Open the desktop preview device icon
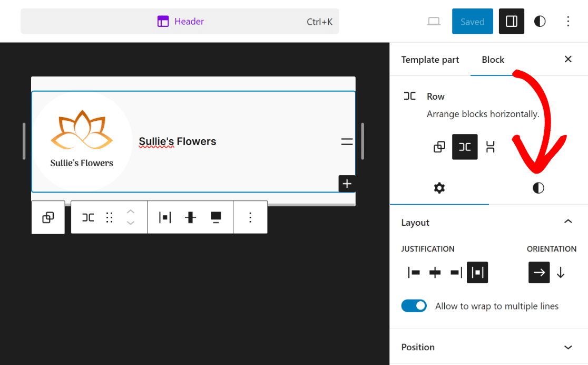This screenshot has width=588, height=365. (434, 22)
